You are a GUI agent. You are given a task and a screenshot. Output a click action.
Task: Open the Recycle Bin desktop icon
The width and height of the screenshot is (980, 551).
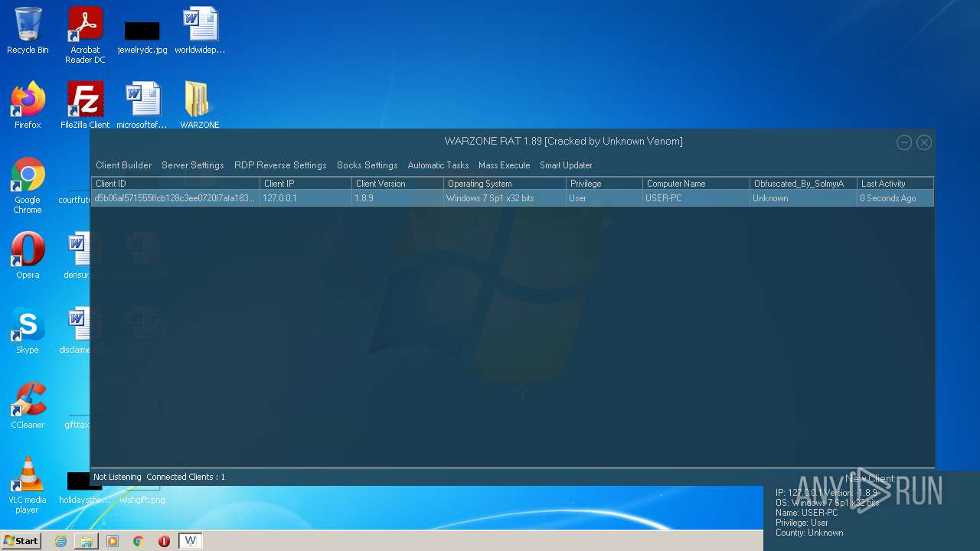(x=28, y=31)
